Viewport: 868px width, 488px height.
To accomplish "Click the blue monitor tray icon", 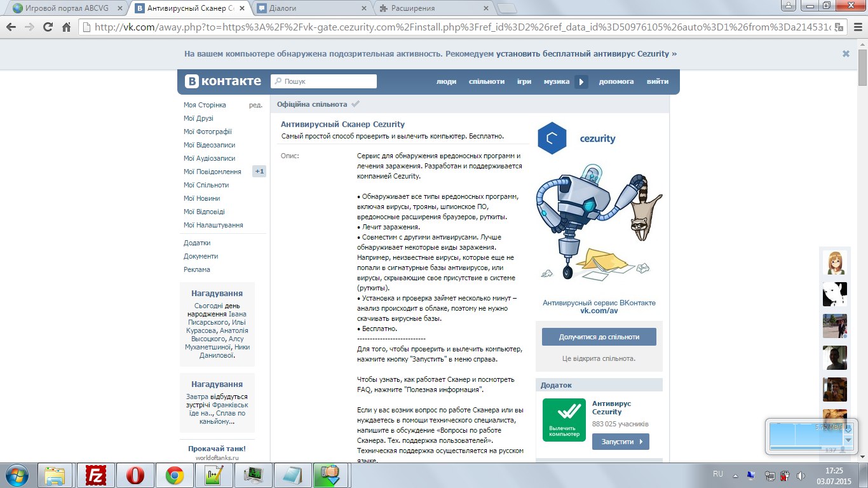I will tap(751, 475).
